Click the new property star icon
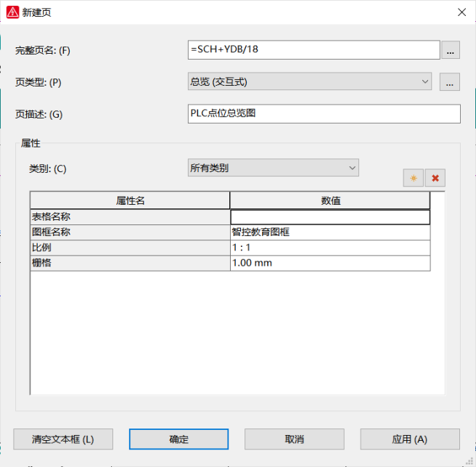Image resolution: width=476 pixels, height=467 pixels. 413,178
